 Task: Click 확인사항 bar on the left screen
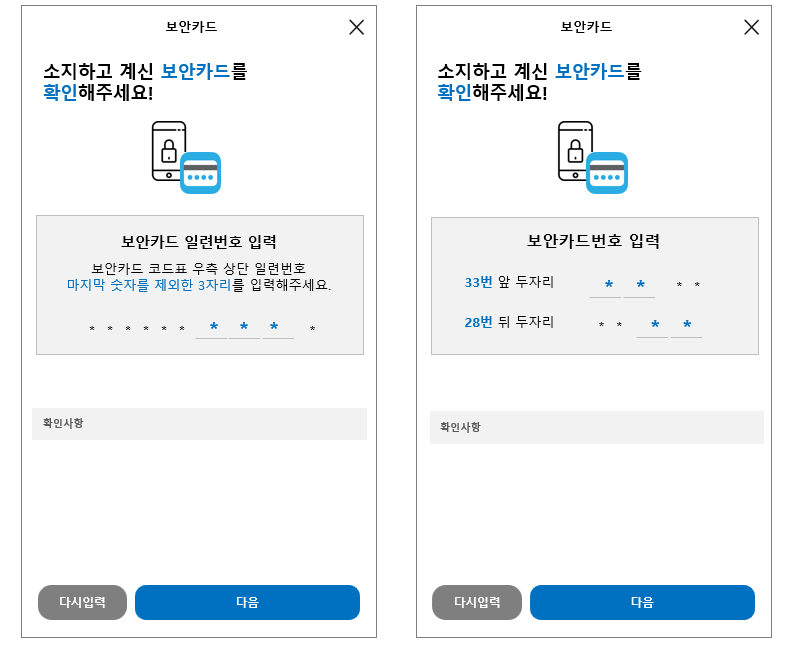click(x=199, y=424)
